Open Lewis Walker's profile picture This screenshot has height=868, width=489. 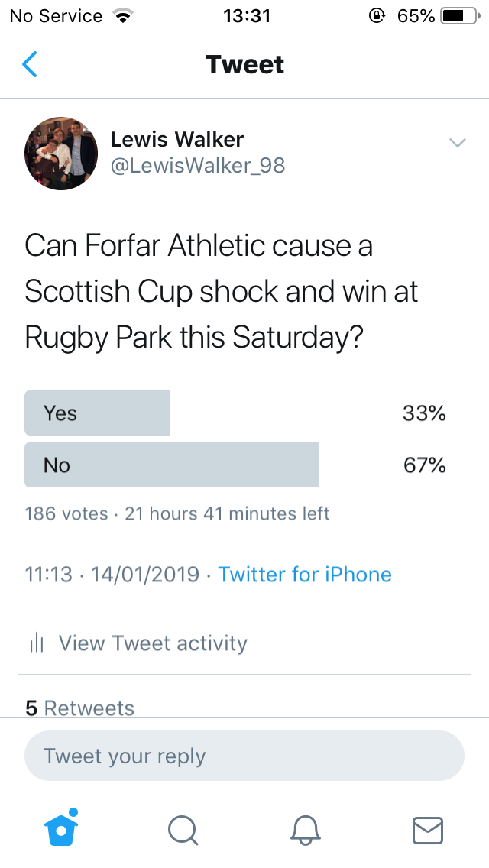tap(61, 154)
